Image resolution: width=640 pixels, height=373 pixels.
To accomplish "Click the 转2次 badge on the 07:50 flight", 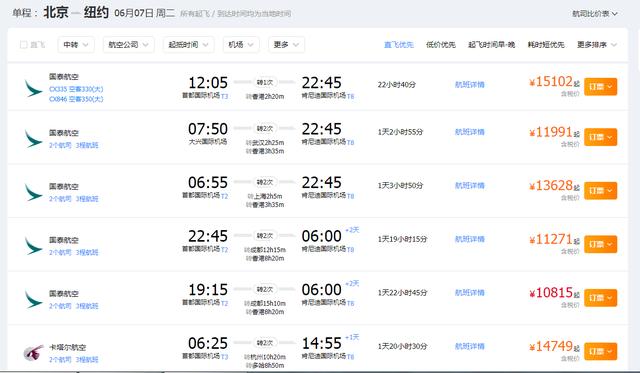I will pos(265,129).
